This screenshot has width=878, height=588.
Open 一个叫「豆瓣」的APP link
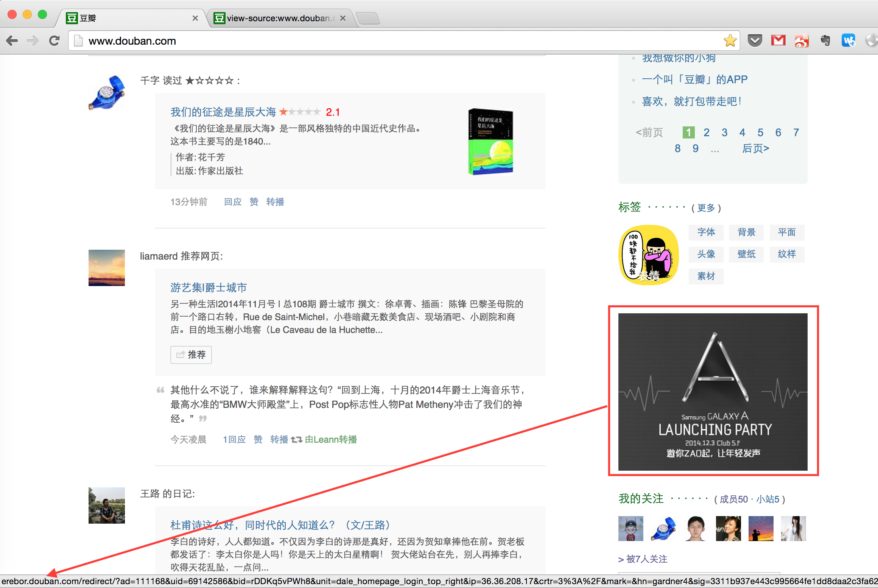[695, 79]
